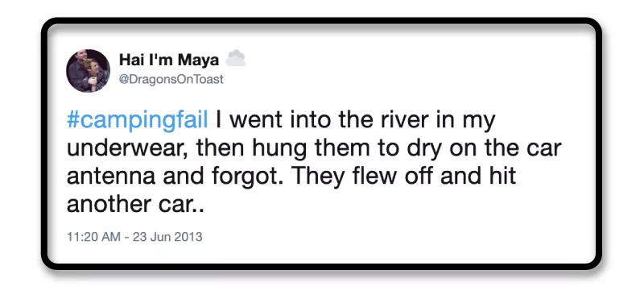
Task: Click the last line "another car.."
Action: [x=135, y=205]
